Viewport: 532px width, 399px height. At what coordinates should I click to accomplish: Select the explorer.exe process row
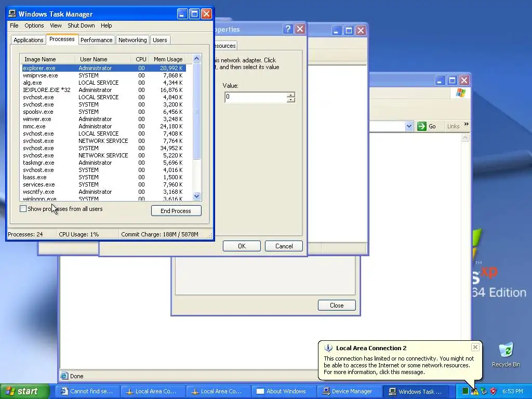click(104, 68)
